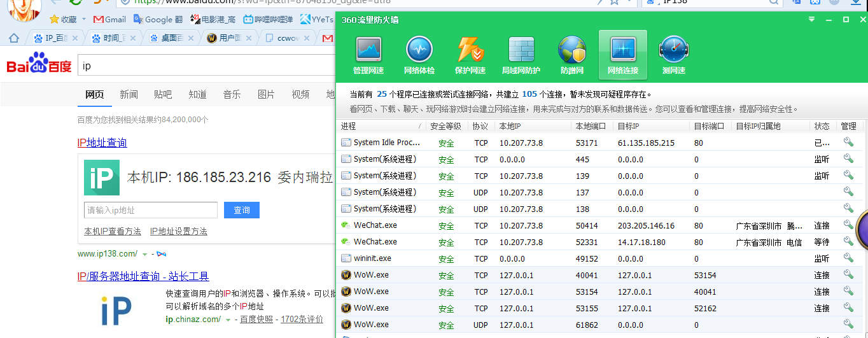Viewport: 868px width, 338px height.
Task: Open 360 firewall title bar dropdown menu
Action: (x=812, y=20)
